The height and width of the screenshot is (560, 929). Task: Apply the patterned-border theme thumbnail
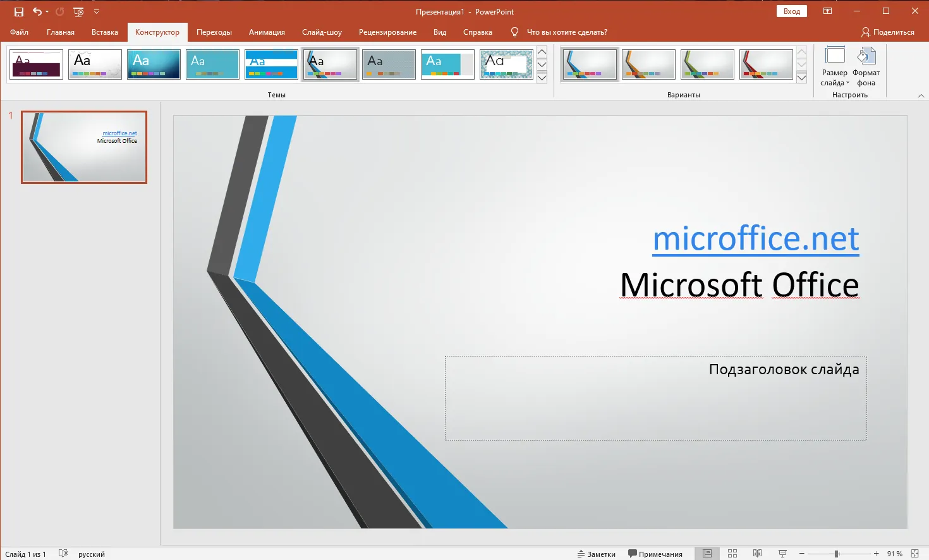point(506,64)
